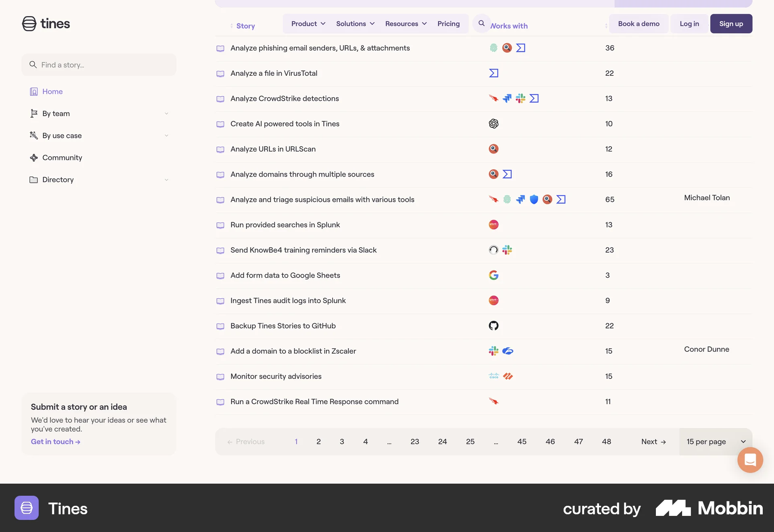Viewport: 774px width, 532px height.
Task: Click the Find a story search field
Action: pyautogui.click(x=99, y=64)
